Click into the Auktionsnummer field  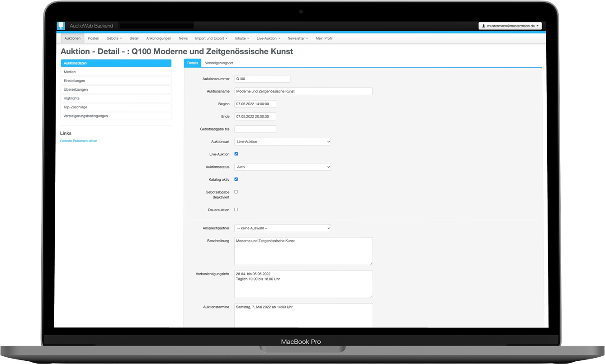[262, 79]
